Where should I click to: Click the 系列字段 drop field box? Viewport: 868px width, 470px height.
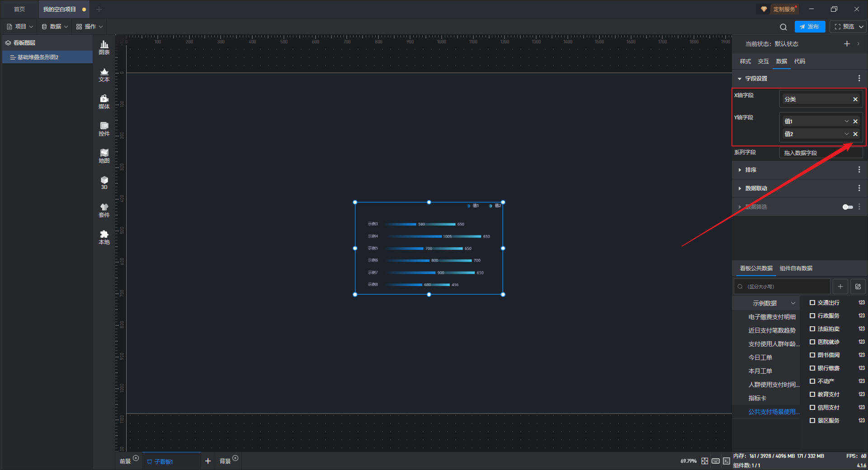821,153
